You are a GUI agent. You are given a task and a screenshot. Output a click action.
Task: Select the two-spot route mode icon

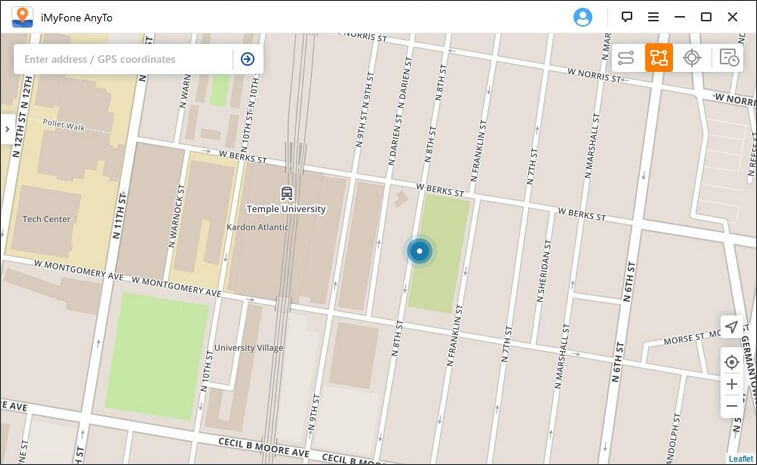tap(626, 58)
